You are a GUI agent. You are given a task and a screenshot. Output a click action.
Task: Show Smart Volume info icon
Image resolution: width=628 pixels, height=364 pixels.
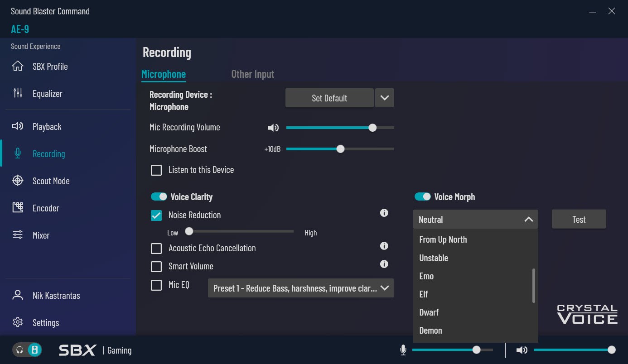click(384, 264)
